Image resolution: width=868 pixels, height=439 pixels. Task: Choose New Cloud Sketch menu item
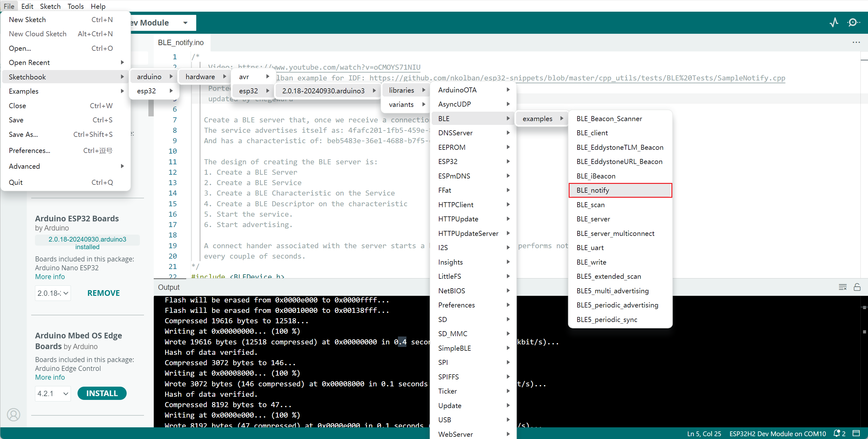[66, 34]
